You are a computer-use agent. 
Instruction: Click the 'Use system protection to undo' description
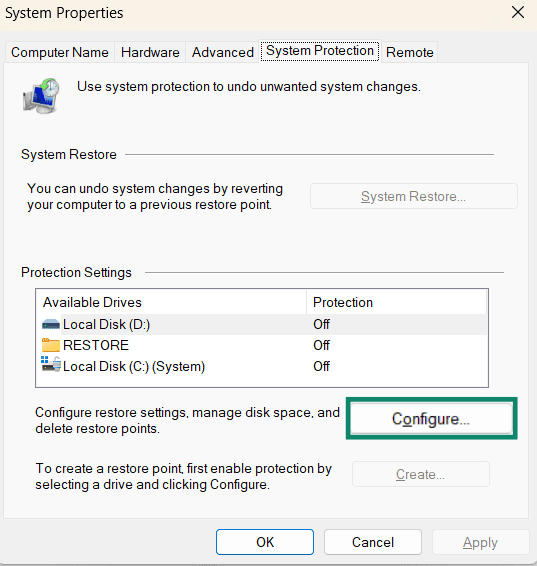coord(249,87)
